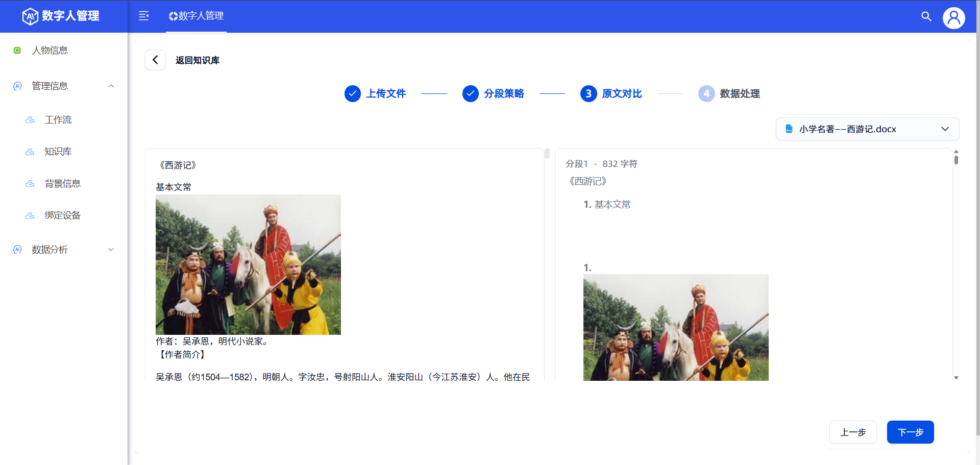Screen dimensions: 980x465
Task: Click the 分段1 - 832 字符 header
Action: pyautogui.click(x=601, y=164)
